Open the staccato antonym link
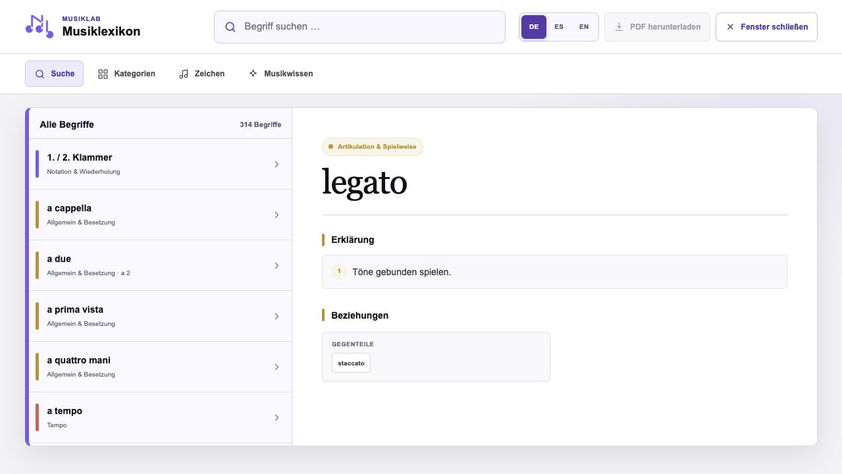The image size is (842, 474). tap(351, 363)
